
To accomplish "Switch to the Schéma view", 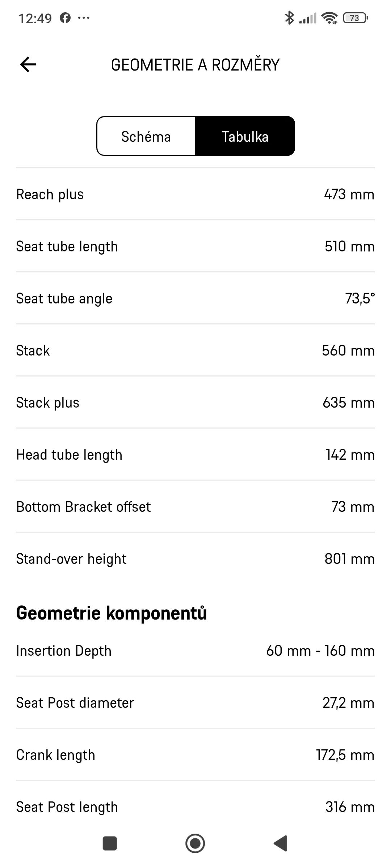I will [x=146, y=136].
